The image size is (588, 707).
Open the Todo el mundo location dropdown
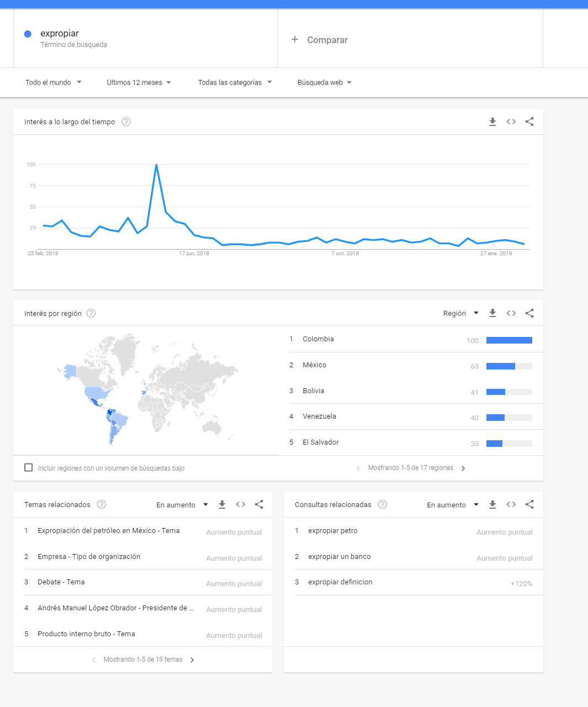click(x=54, y=82)
